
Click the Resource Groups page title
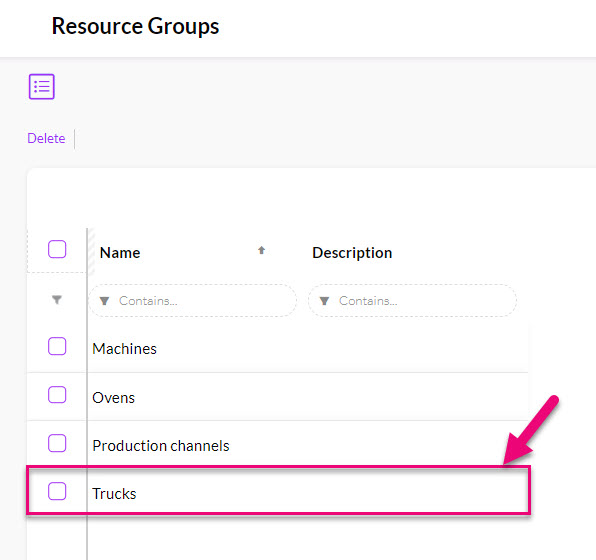[135, 26]
